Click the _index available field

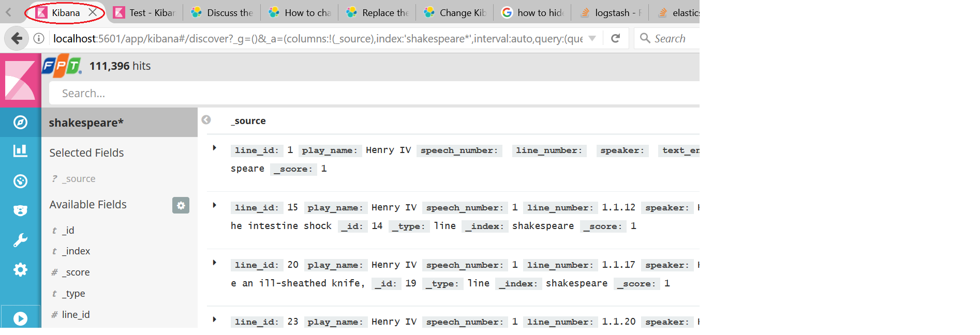76,251
